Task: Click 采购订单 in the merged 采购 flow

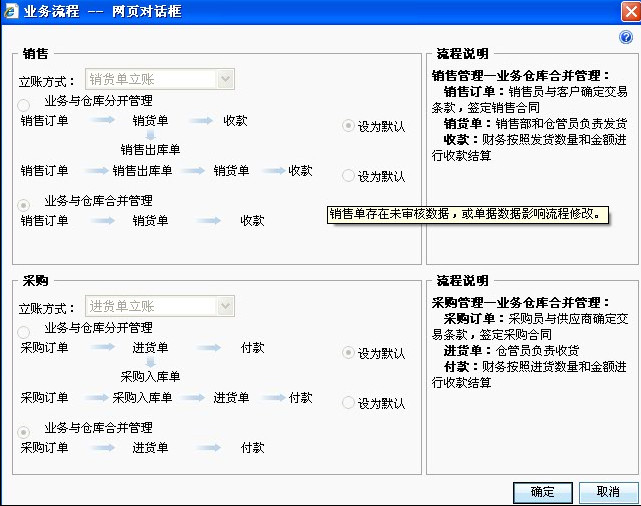Action: (x=44, y=448)
